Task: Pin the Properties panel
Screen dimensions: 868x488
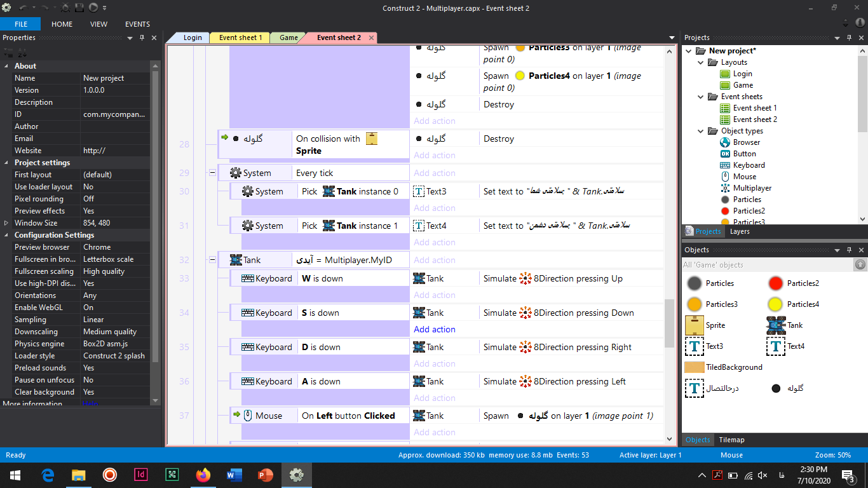Action: [x=142, y=38]
